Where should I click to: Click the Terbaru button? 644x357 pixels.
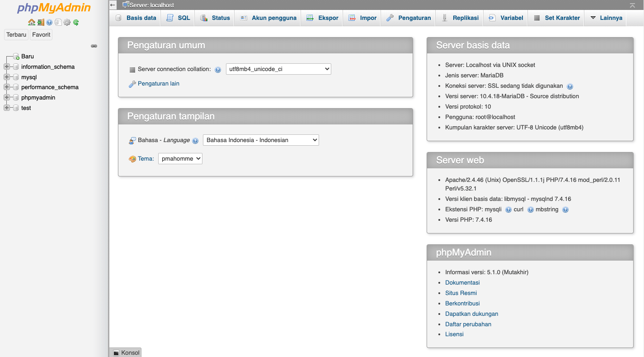pyautogui.click(x=16, y=35)
